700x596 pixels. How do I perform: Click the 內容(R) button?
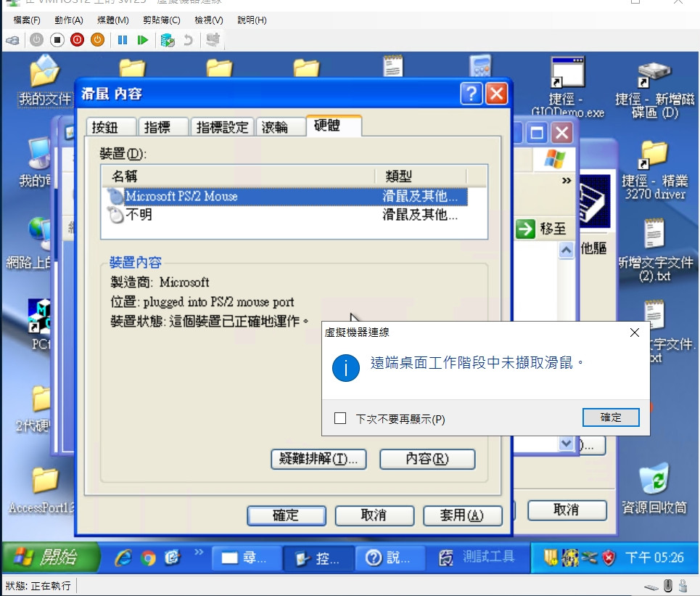427,459
